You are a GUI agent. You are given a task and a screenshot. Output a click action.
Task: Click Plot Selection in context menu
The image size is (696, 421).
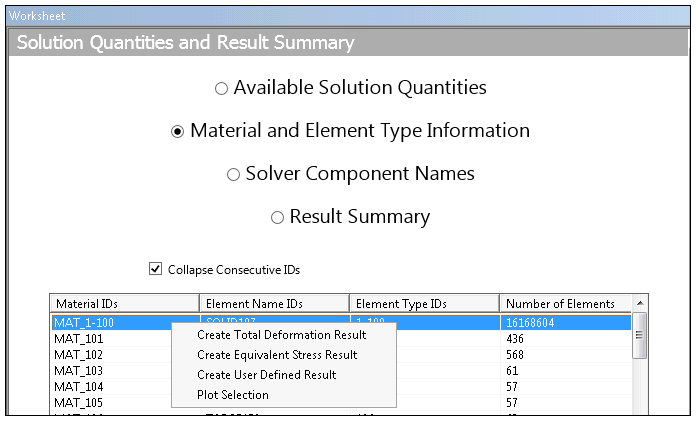point(233,395)
